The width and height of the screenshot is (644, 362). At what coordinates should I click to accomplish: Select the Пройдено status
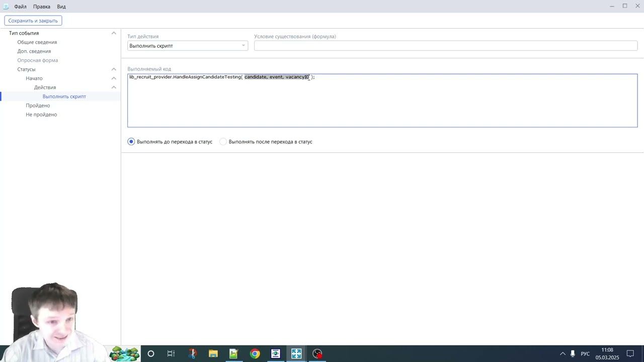(x=38, y=106)
